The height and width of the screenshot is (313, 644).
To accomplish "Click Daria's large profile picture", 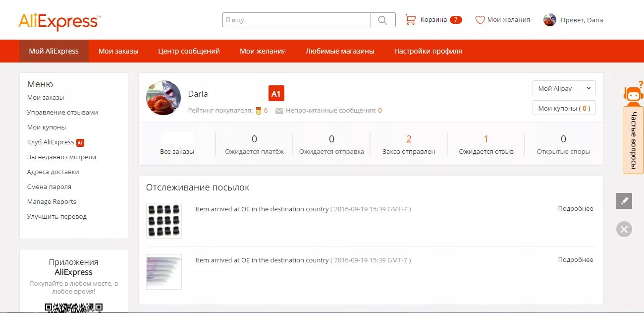I will tap(163, 98).
